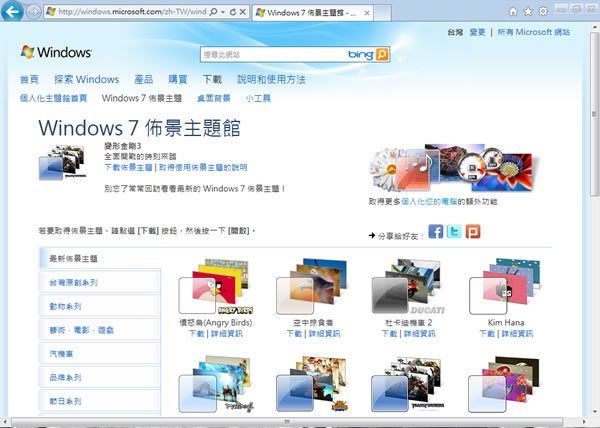Download the Kim Hana theme

pos(487,334)
